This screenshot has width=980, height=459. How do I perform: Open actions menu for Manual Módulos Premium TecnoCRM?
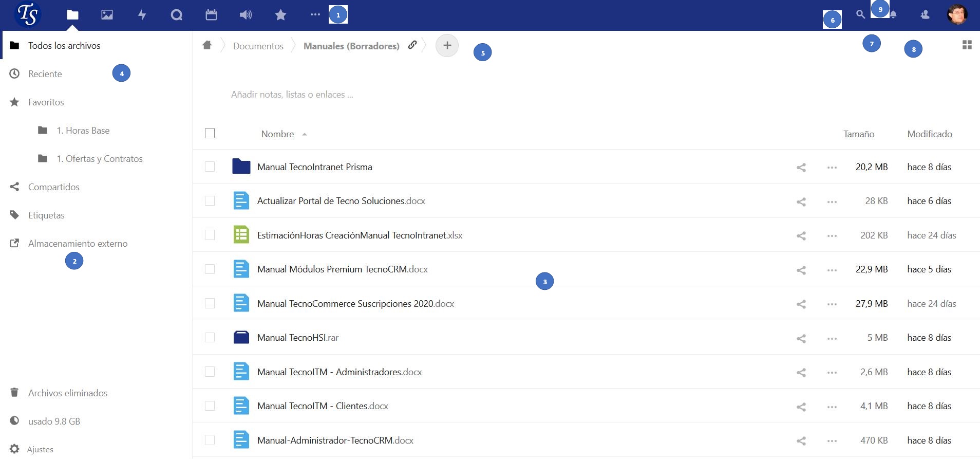pos(832,270)
